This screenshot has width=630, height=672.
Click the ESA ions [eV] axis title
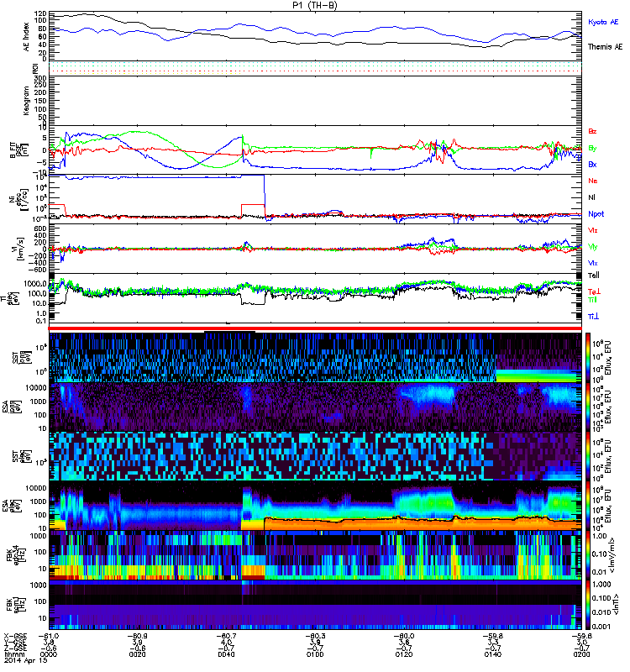click(12, 407)
